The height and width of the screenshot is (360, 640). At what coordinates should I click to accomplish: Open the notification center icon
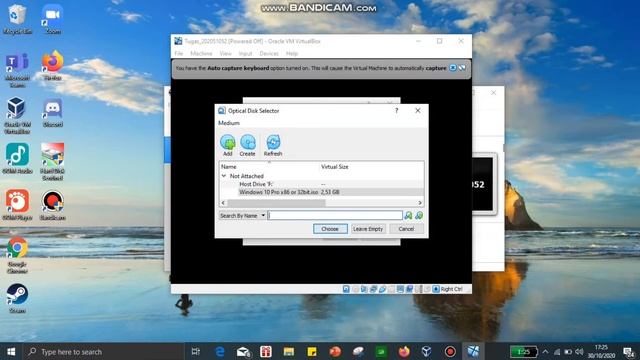[629, 351]
